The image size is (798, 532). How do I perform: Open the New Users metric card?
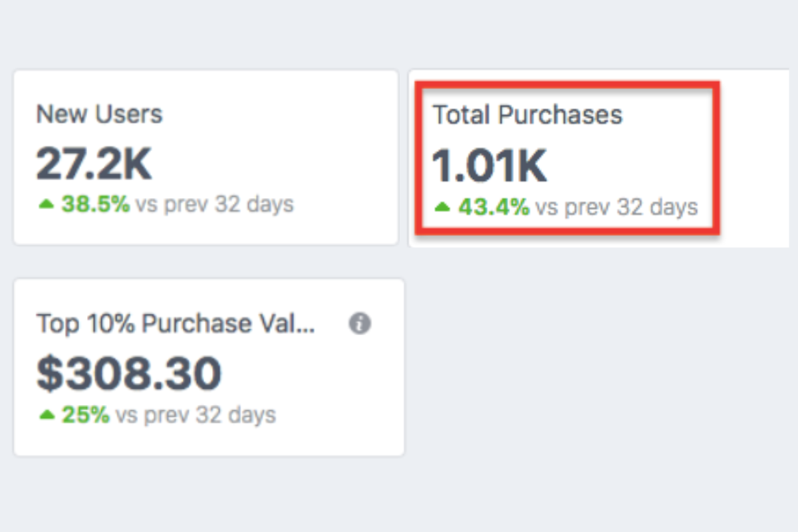coord(205,157)
